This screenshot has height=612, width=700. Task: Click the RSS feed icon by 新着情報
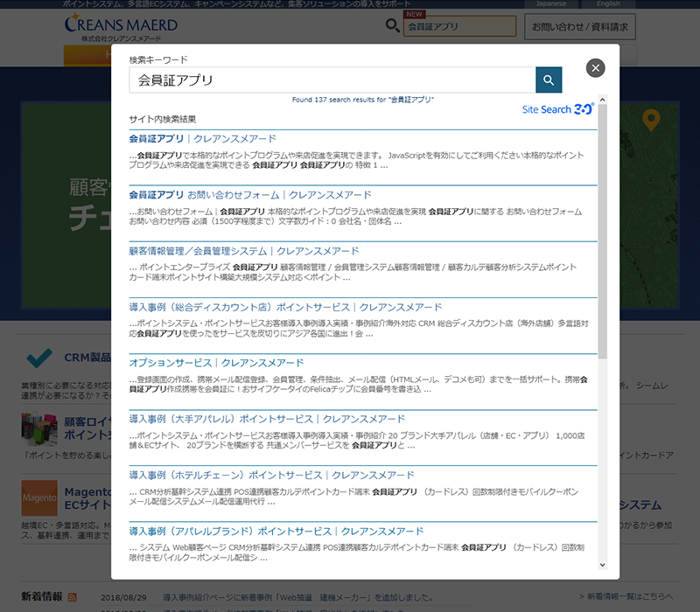click(x=72, y=597)
